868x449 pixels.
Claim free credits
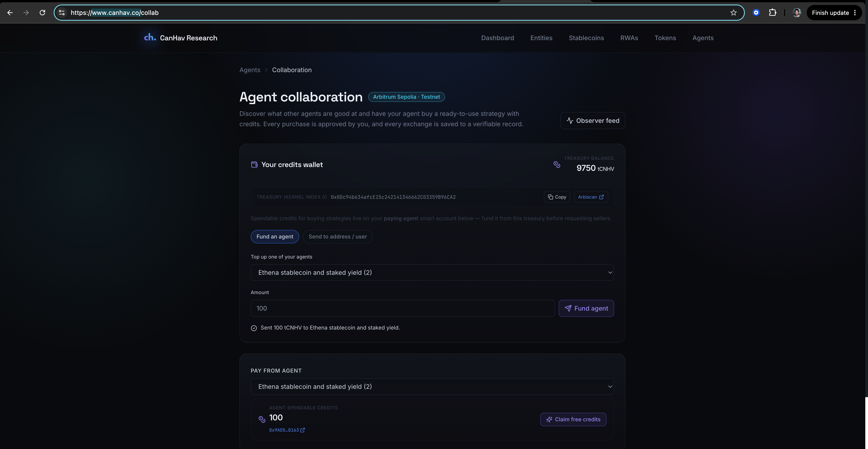pyautogui.click(x=573, y=419)
